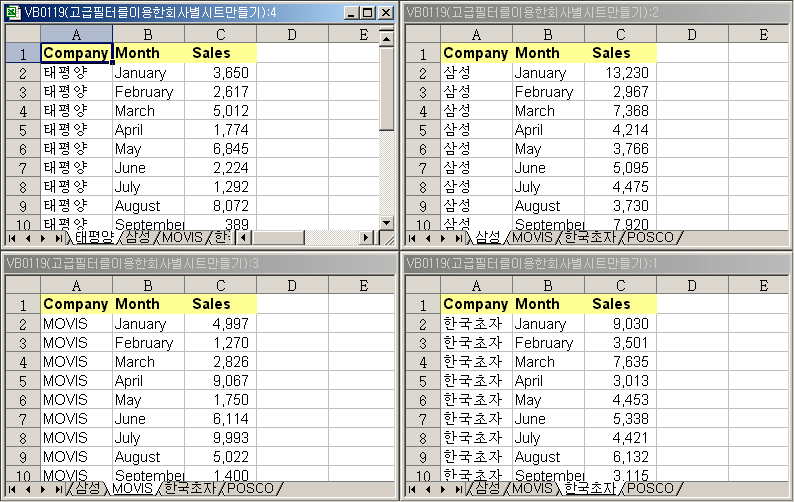
Task: Go to the first sheet tab in window 1
Action: [x=412, y=489]
